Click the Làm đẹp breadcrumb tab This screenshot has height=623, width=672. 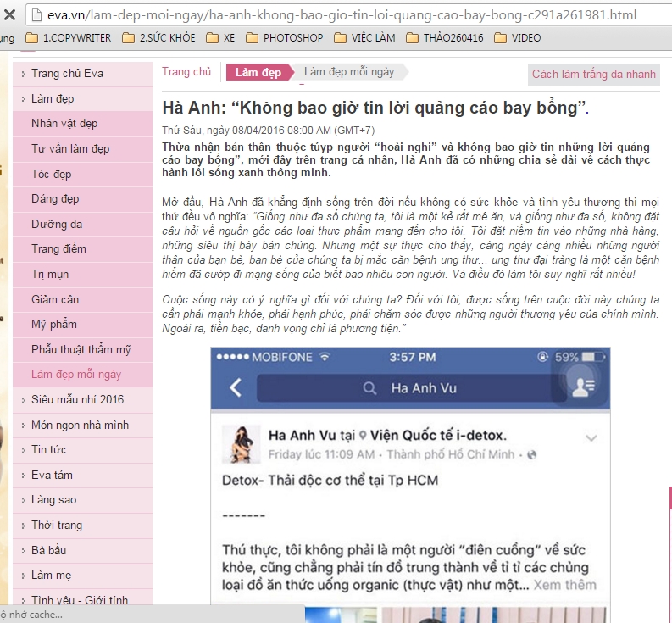pyautogui.click(x=258, y=72)
